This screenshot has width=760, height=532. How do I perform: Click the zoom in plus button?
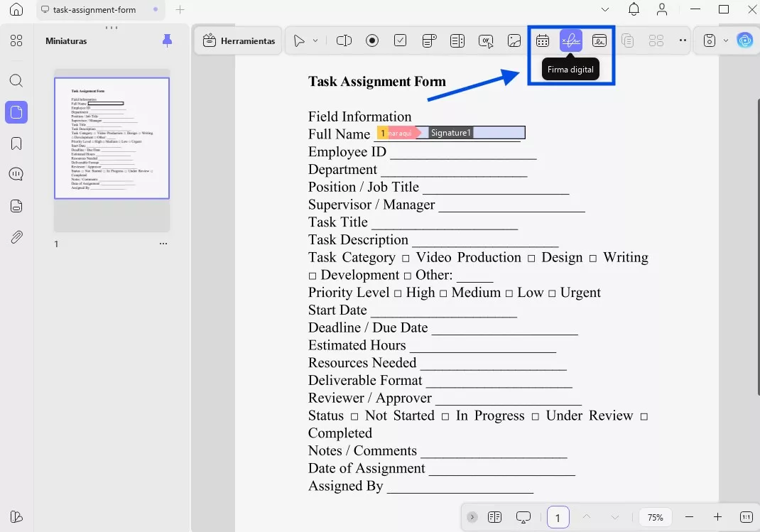click(717, 517)
